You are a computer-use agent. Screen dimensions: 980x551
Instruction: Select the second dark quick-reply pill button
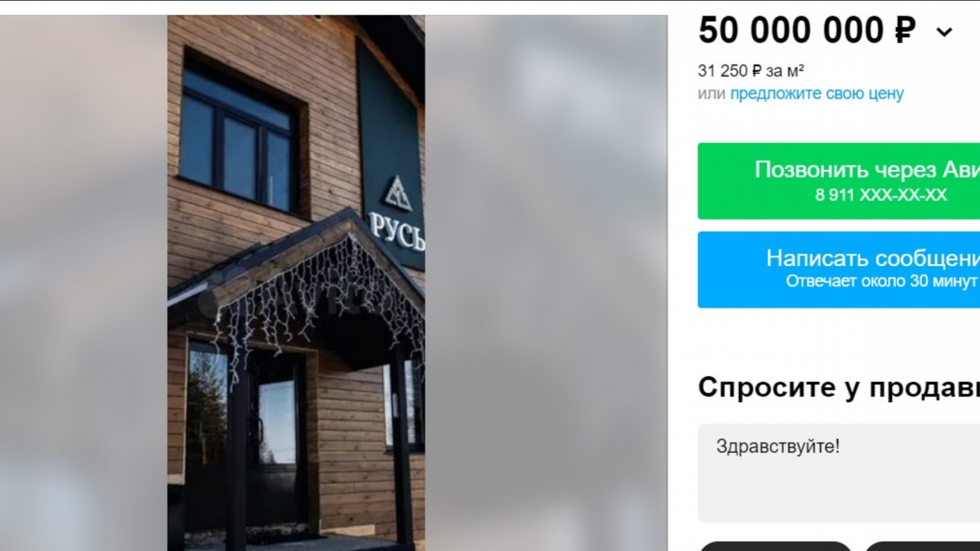(922, 546)
